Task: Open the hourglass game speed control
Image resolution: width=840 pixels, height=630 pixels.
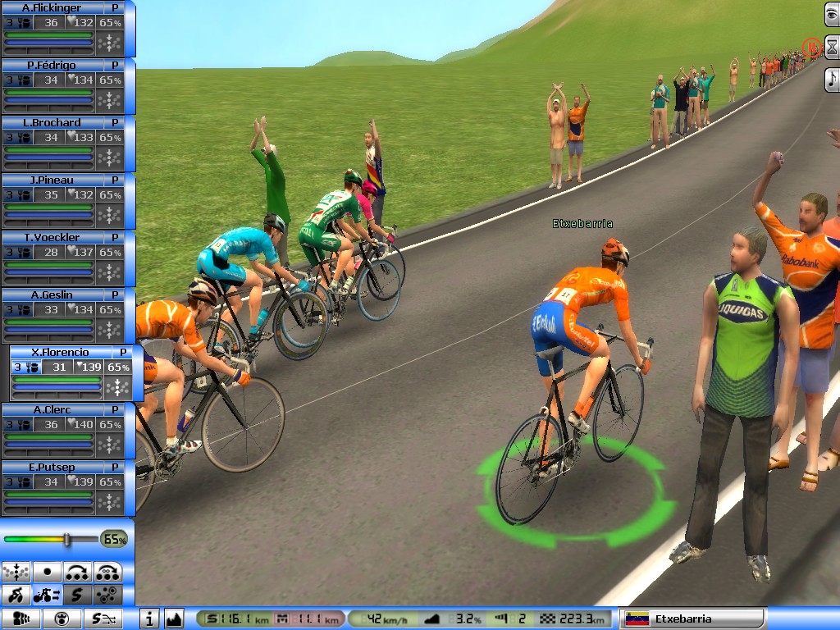Action: 831,46
